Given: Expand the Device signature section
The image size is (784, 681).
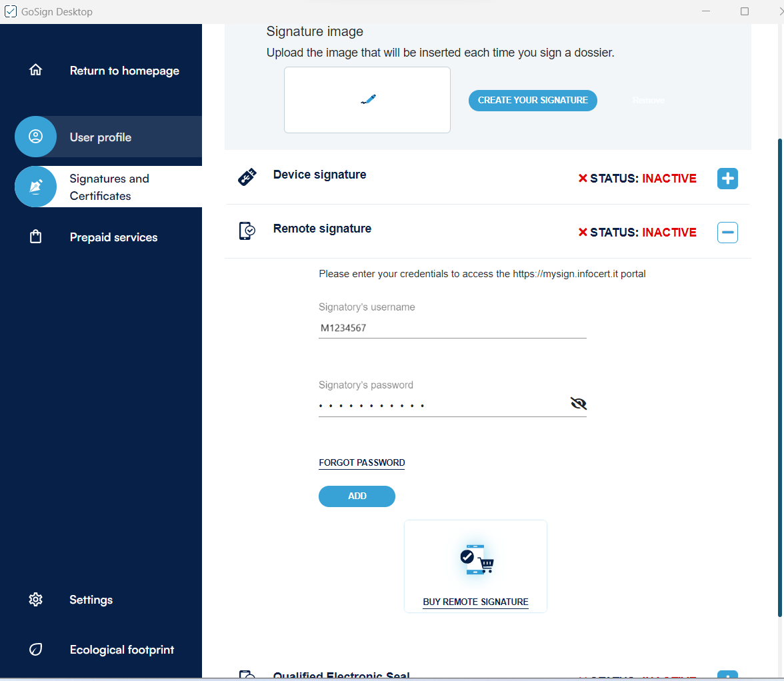Looking at the screenshot, I should pyautogui.click(x=727, y=179).
